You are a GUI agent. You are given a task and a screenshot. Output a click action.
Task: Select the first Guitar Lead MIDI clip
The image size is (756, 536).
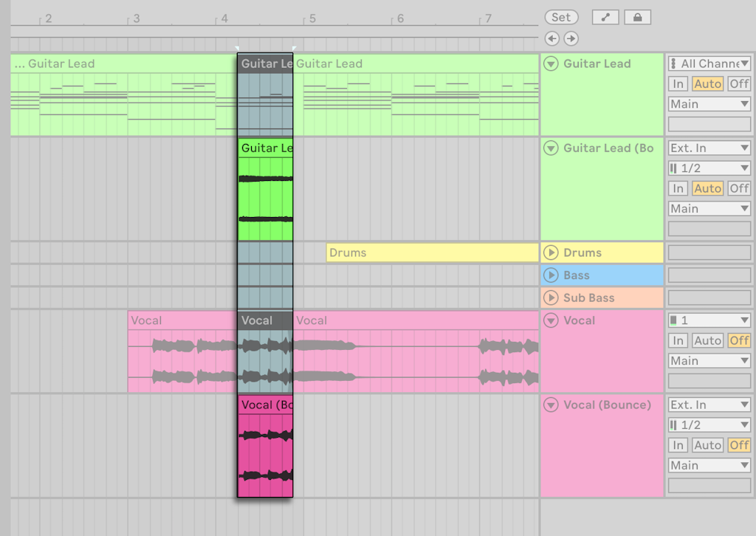click(x=124, y=95)
